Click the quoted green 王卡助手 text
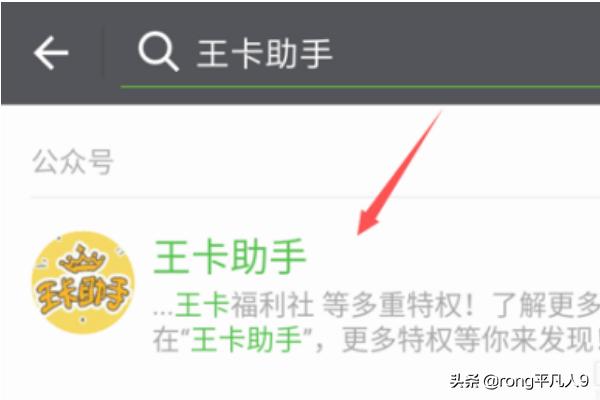Image resolution: width=600 pixels, height=400 pixels. click(247, 340)
